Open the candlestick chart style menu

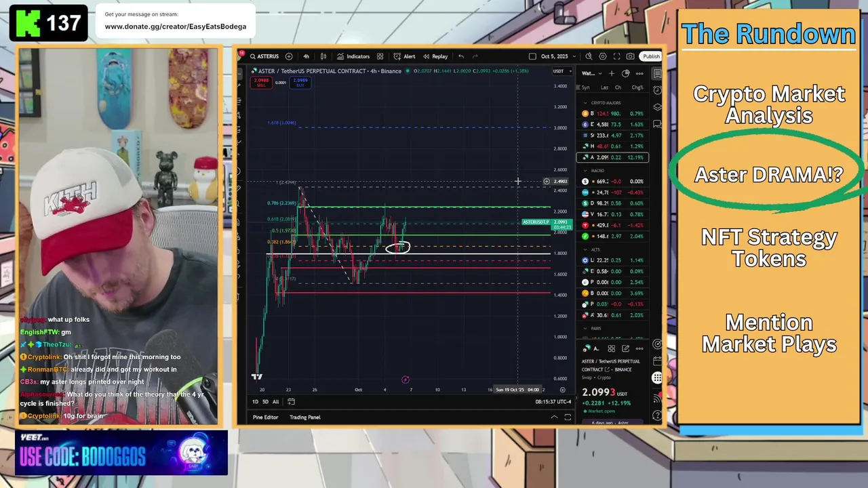(x=323, y=56)
